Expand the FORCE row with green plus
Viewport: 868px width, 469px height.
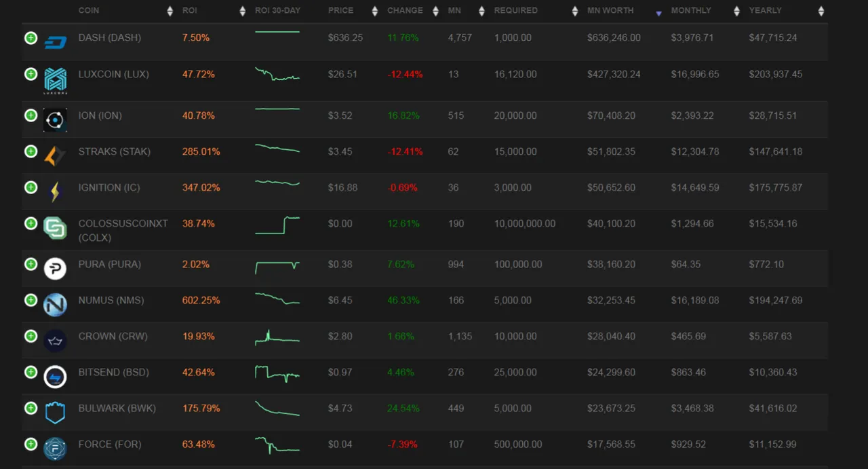point(31,444)
